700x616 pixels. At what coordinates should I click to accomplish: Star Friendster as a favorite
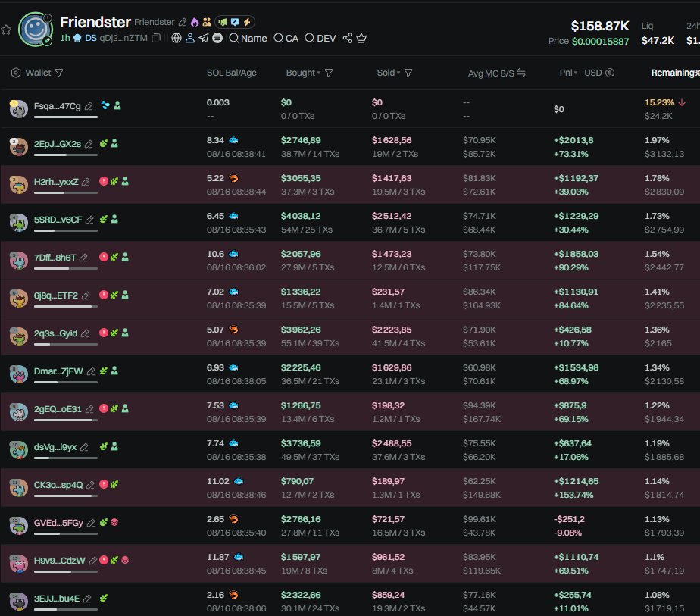(x=6, y=30)
